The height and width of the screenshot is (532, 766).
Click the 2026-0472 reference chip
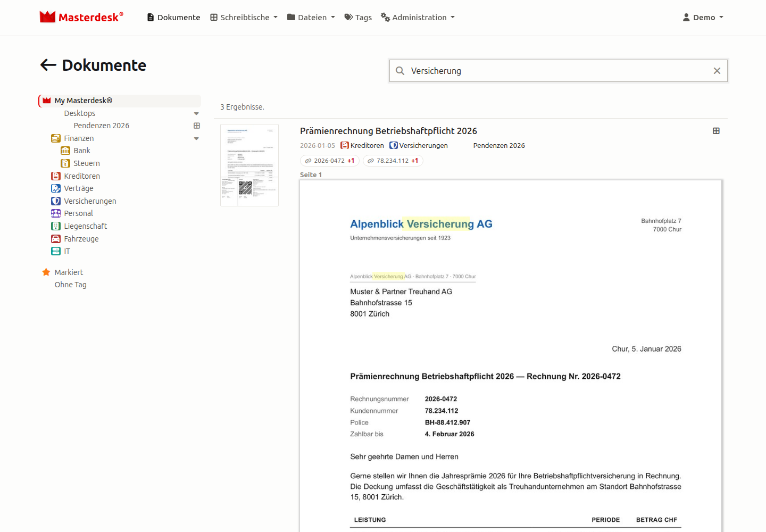point(330,161)
